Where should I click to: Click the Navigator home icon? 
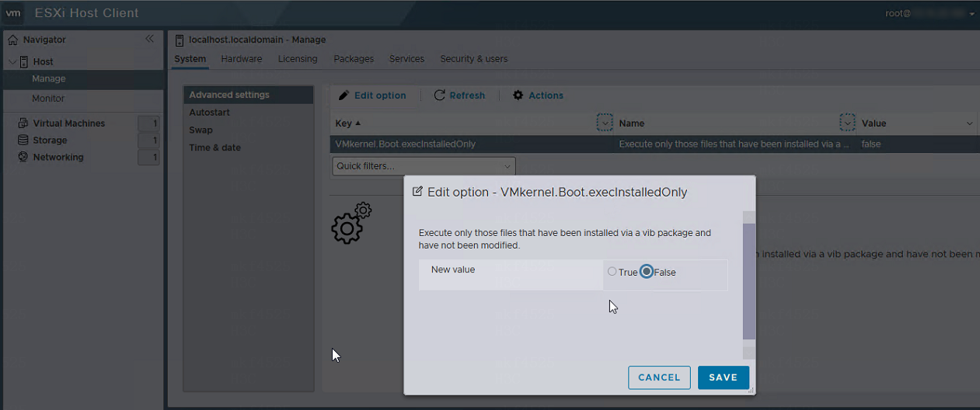12,40
